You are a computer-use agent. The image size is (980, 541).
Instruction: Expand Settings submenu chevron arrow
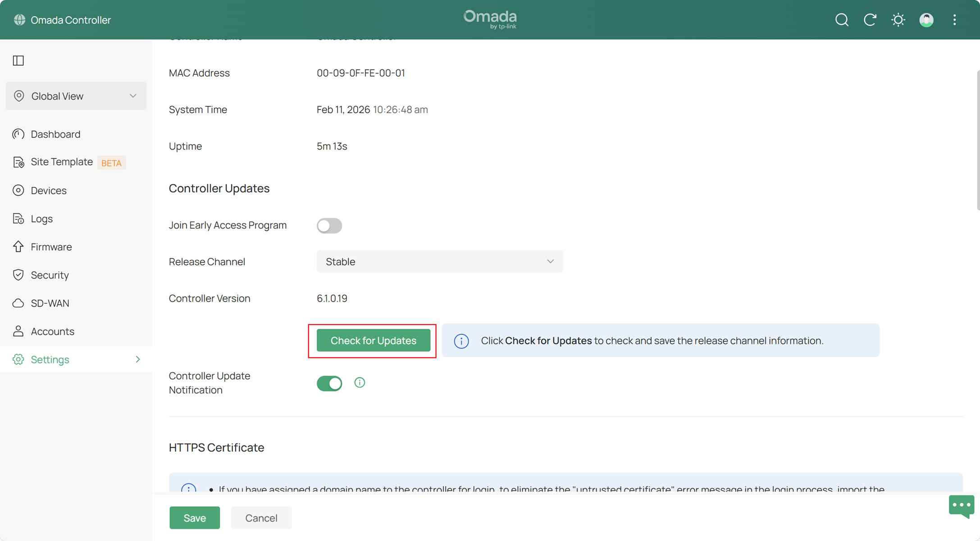point(138,359)
